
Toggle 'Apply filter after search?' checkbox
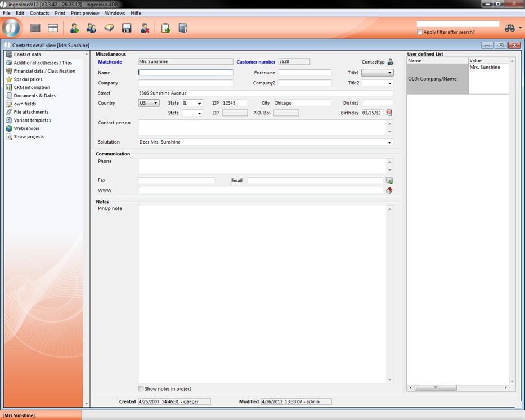pos(420,32)
